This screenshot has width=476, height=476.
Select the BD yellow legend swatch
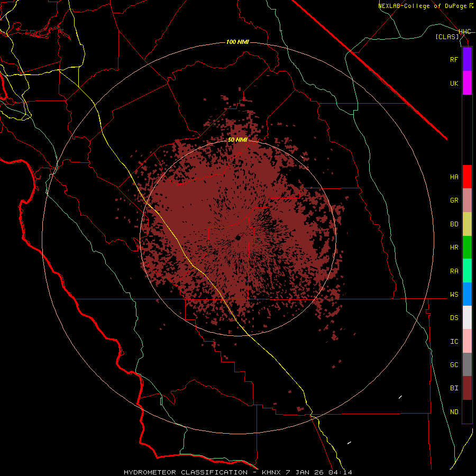(x=467, y=224)
